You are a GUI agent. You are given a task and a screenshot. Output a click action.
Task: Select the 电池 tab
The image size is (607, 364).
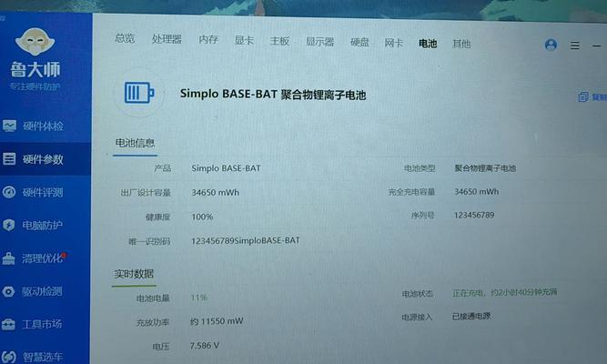click(x=428, y=44)
